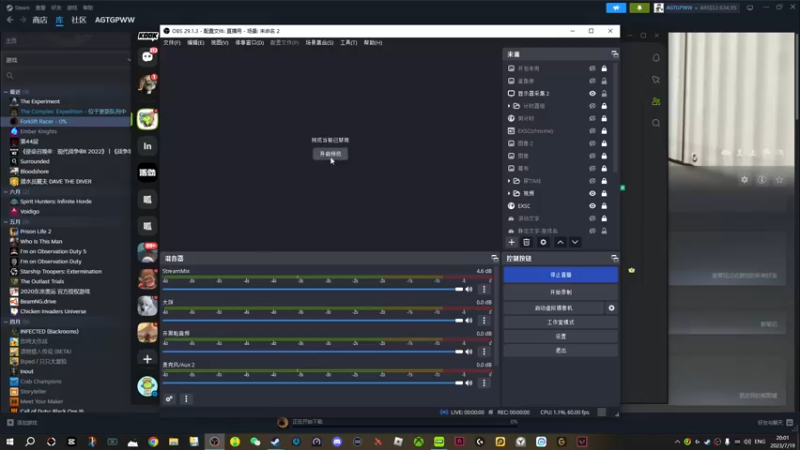Screen dimensions: 800x450
Task: Open advanced audio properties gear in mixer
Action: [x=169, y=398]
